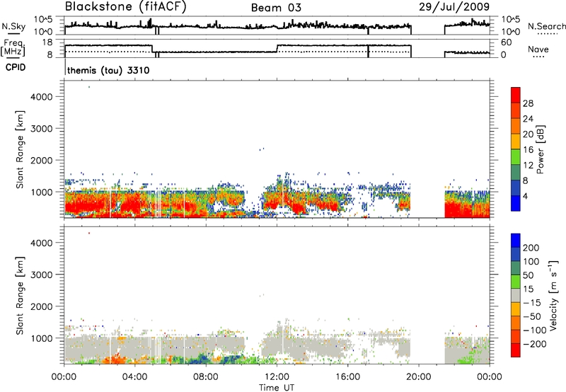
Task: Click the blue velocity patch near 08:00 UT
Action: (201, 359)
